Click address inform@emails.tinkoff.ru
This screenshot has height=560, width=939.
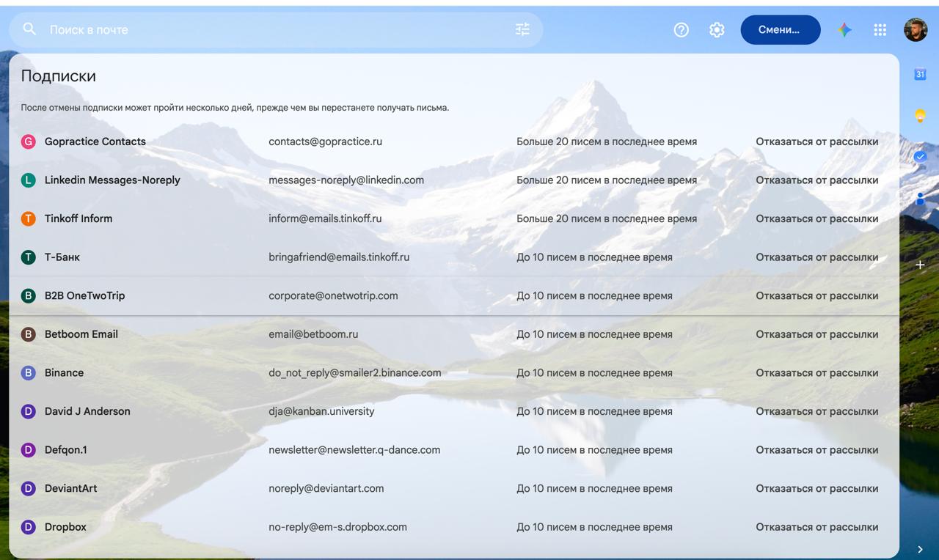pyautogui.click(x=325, y=218)
